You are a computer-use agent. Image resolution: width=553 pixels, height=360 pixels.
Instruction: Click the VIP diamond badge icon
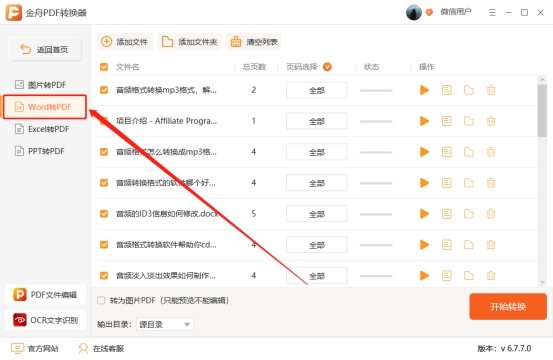point(429,12)
